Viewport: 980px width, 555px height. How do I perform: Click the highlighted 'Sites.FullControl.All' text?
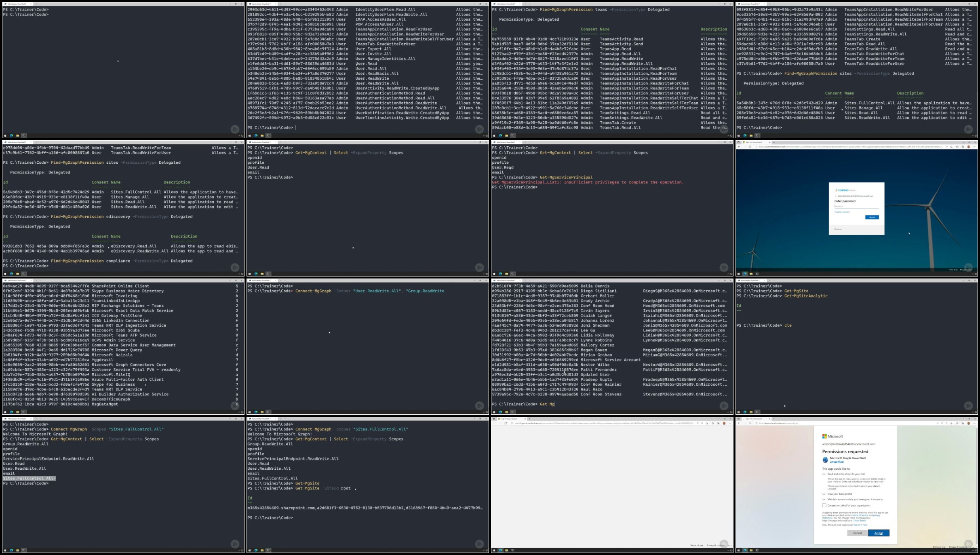tap(29, 478)
